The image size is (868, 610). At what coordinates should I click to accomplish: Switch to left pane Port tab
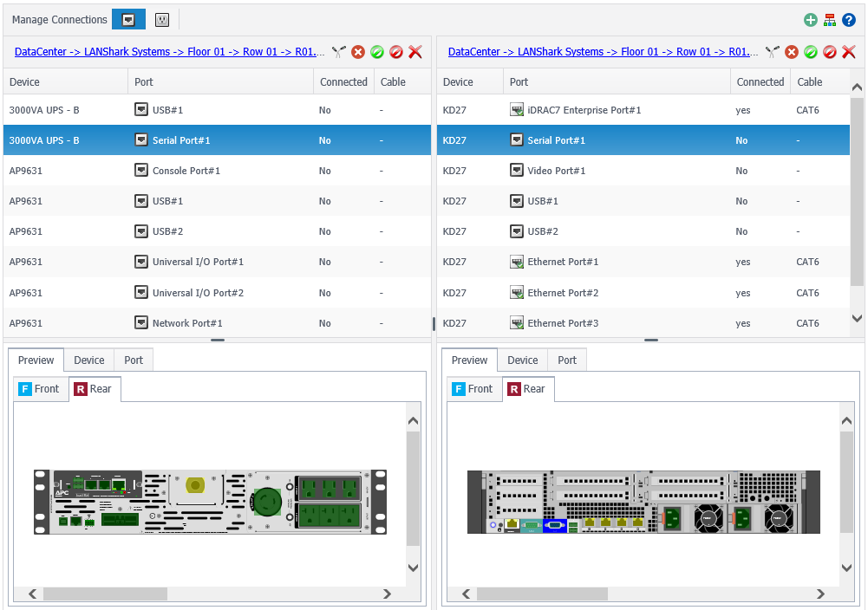tap(134, 360)
